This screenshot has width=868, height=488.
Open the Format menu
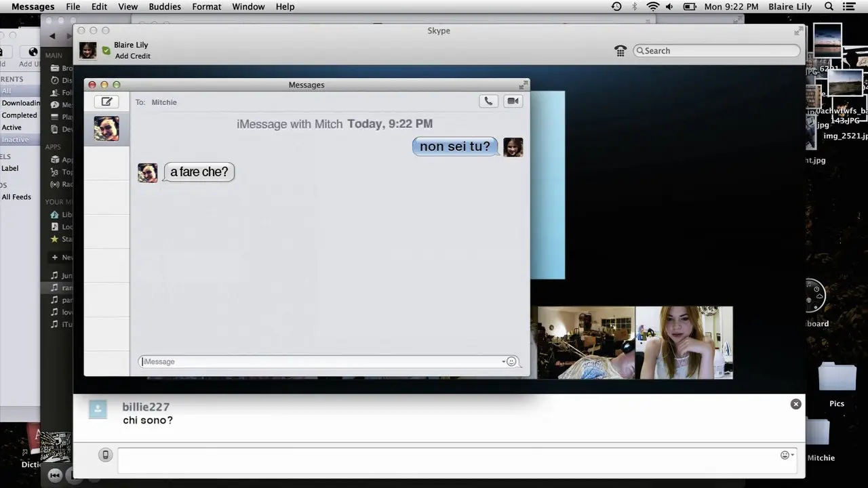(x=207, y=7)
